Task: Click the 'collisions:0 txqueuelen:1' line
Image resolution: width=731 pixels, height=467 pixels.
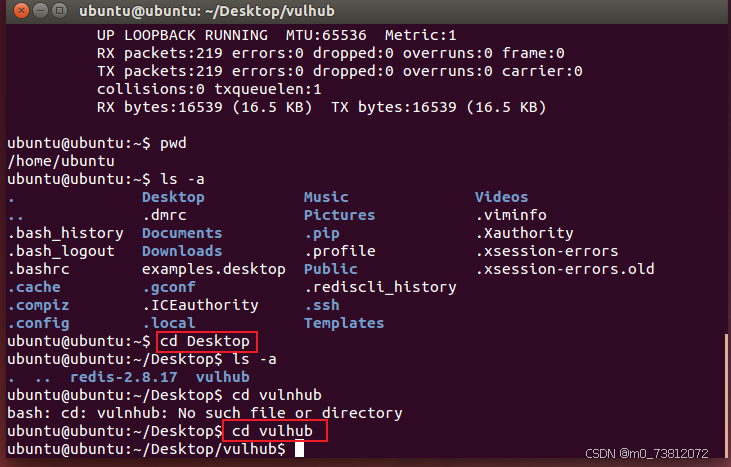Action: click(209, 89)
